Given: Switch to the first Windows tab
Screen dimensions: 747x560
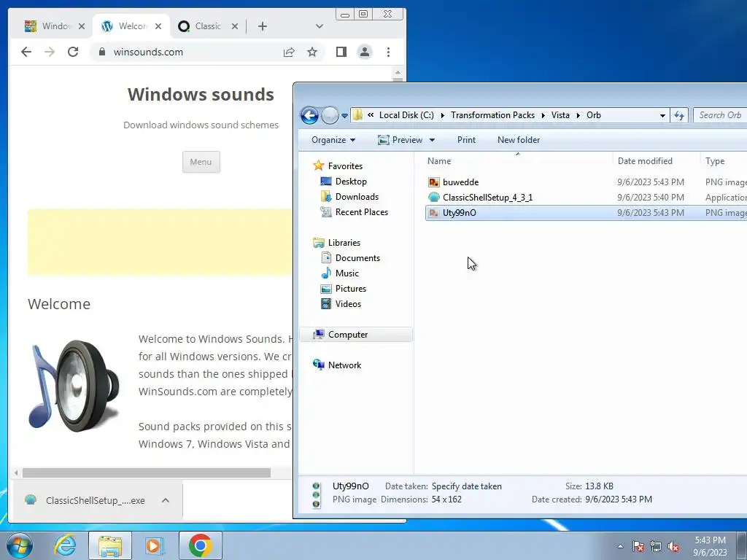Looking at the screenshot, I should pos(54,26).
